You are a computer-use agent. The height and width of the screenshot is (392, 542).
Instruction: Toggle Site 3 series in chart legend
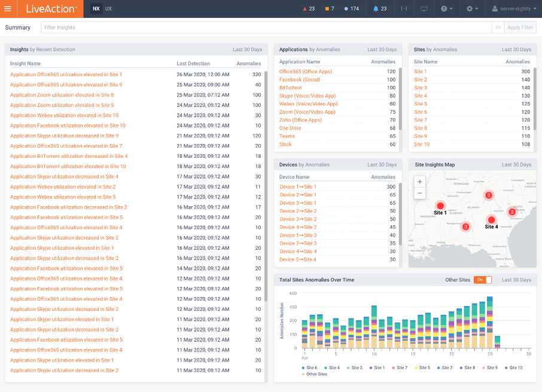[x=355, y=367]
